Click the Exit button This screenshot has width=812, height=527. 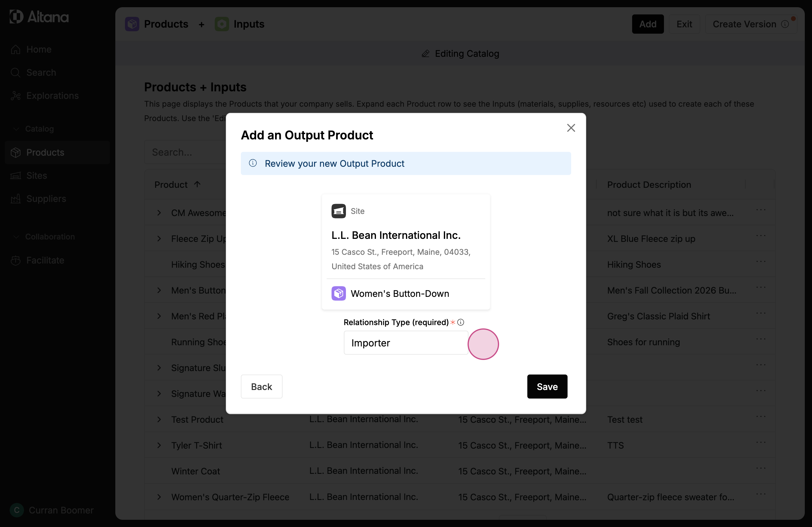(x=684, y=24)
